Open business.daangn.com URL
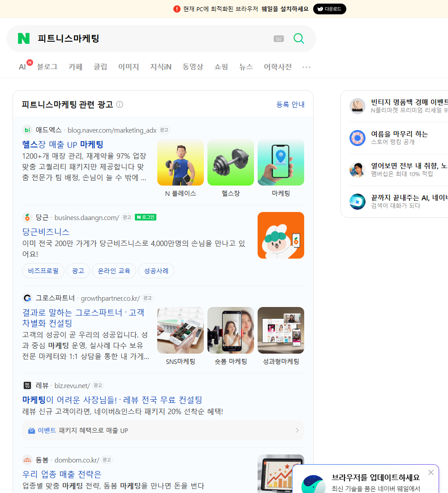Image resolution: width=448 pixels, height=493 pixels. [87, 217]
